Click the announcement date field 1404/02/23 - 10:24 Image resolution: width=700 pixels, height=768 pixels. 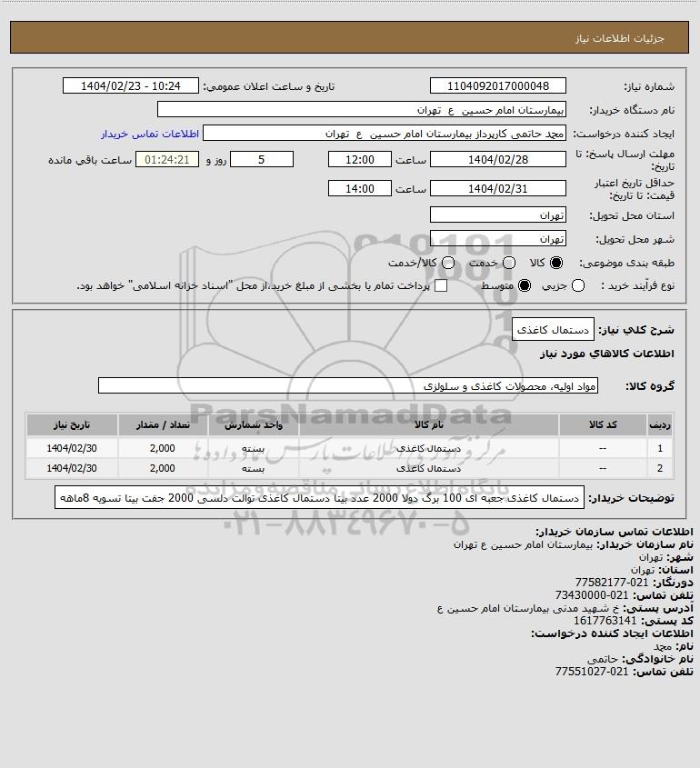click(131, 85)
